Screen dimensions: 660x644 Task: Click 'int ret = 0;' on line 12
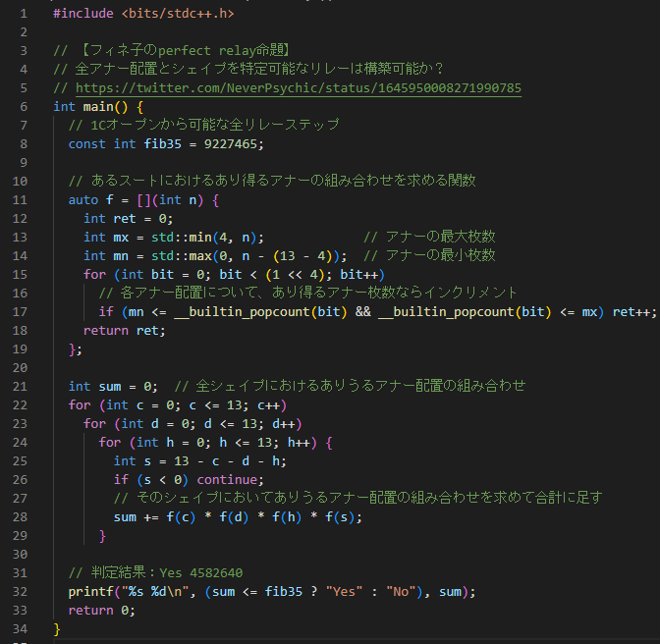(x=128, y=219)
